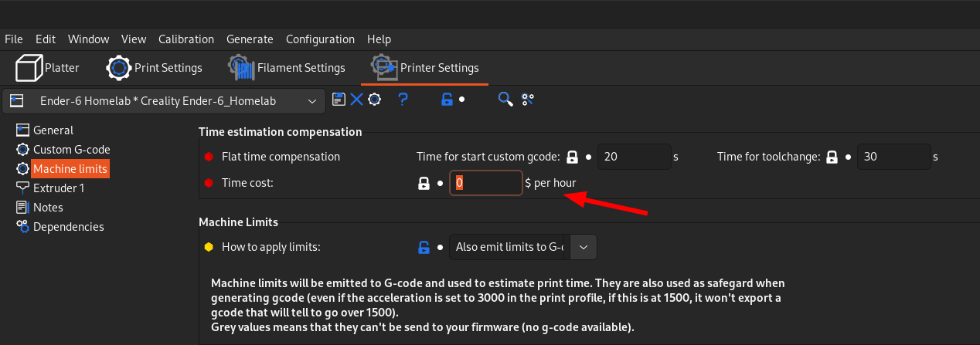Click the start custom gcode time field
The height and width of the screenshot is (345, 980).
634,157
